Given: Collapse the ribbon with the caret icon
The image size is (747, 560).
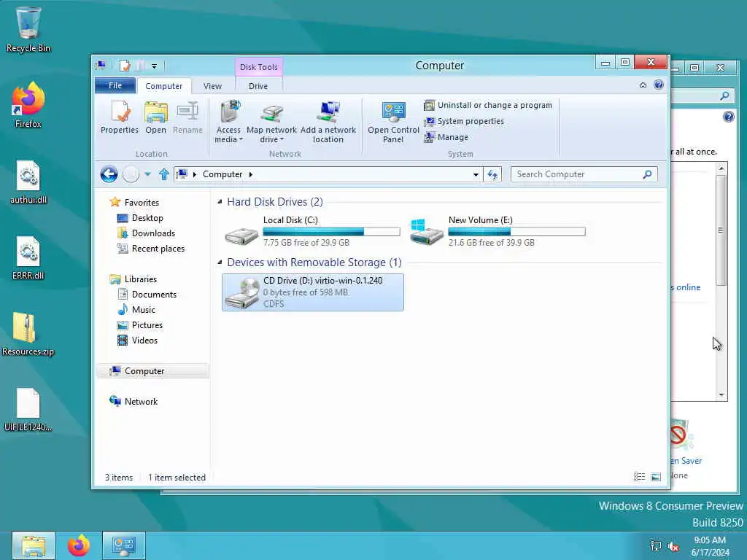Looking at the screenshot, I should click(x=643, y=85).
